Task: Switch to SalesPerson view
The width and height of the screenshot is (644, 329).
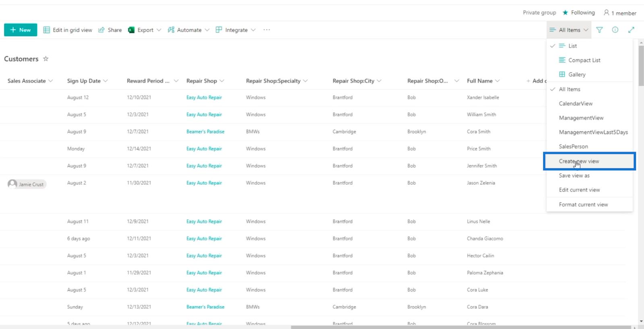Action: pos(590,147)
